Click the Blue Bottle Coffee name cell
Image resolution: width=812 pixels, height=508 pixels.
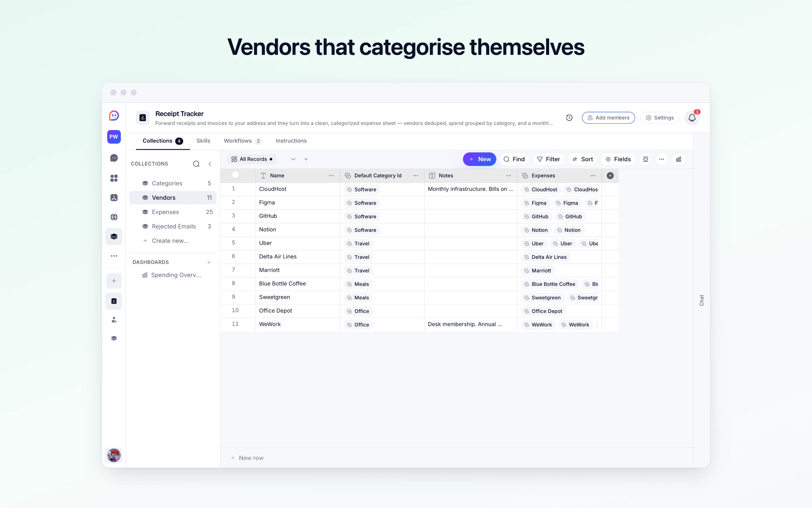tap(298, 284)
